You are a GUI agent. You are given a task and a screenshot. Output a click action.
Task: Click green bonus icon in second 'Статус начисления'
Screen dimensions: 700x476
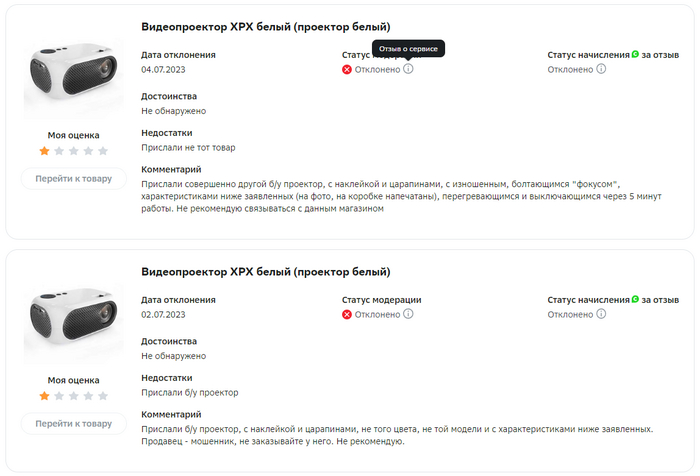(x=635, y=299)
